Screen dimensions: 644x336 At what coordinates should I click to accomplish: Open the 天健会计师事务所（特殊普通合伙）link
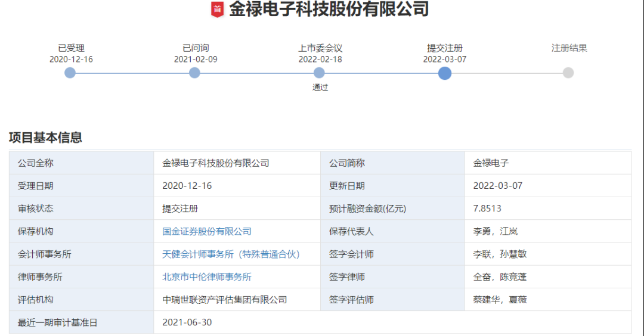[231, 254]
